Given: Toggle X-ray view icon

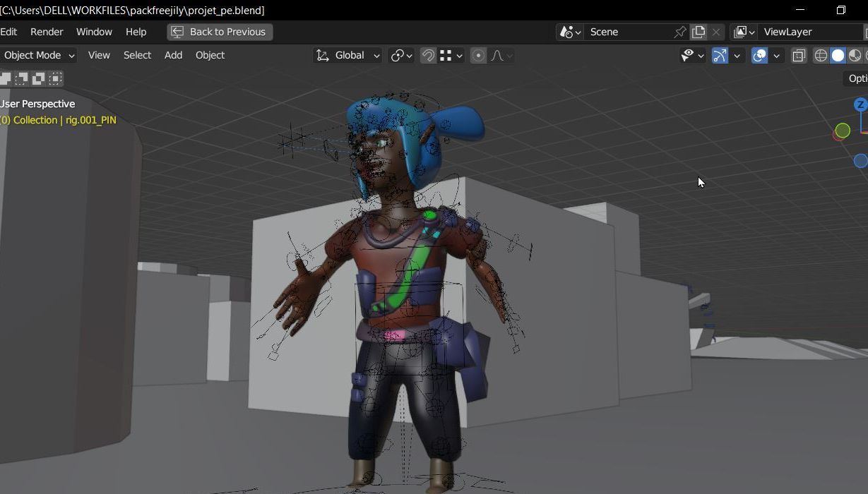Looking at the screenshot, I should (799, 55).
